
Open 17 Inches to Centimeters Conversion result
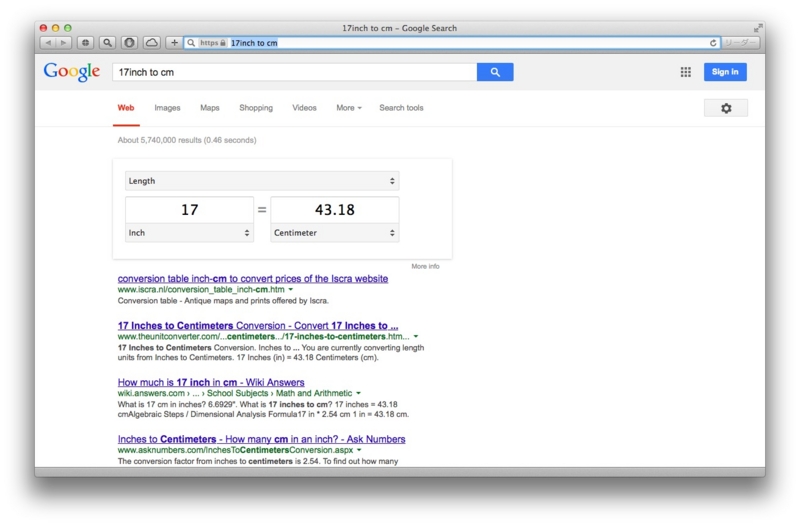(x=258, y=326)
